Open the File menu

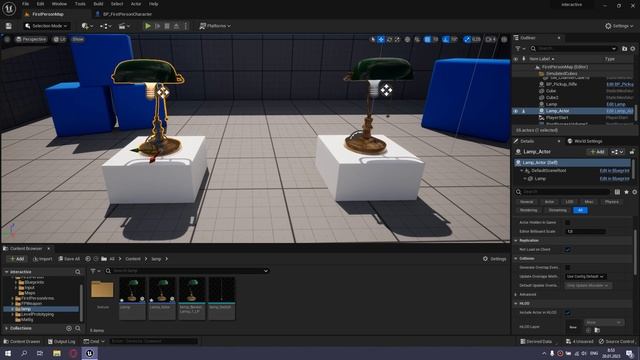coord(25,4)
